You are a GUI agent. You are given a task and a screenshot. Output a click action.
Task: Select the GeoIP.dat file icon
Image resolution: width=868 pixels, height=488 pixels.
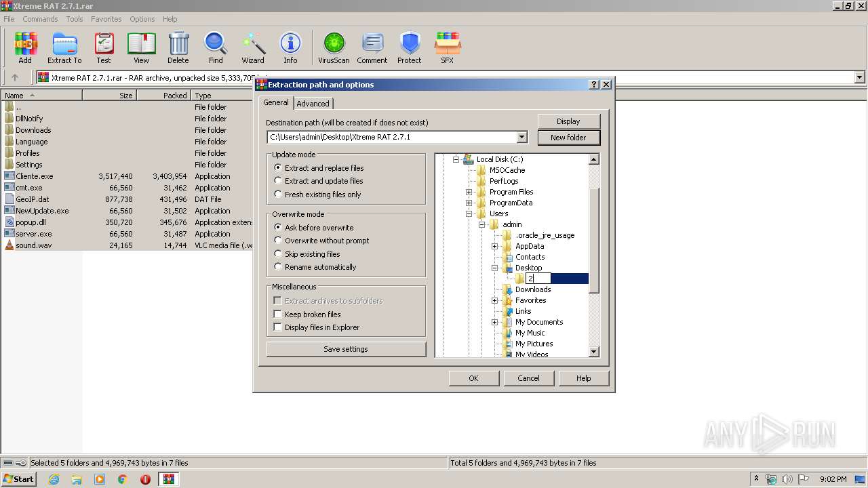(x=9, y=199)
